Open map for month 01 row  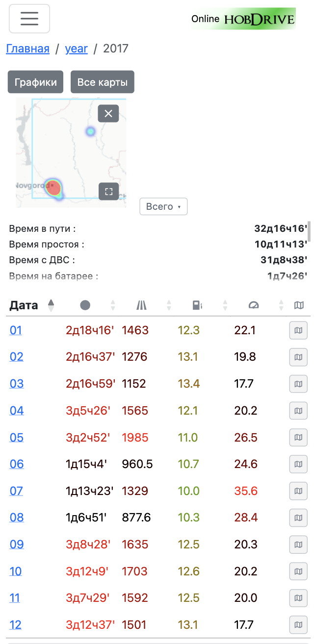[298, 330]
